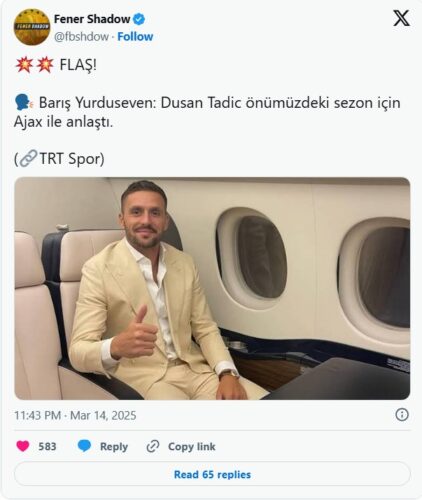The image size is (422, 500).
Task: Click Read 65 replies button
Action: point(212,474)
